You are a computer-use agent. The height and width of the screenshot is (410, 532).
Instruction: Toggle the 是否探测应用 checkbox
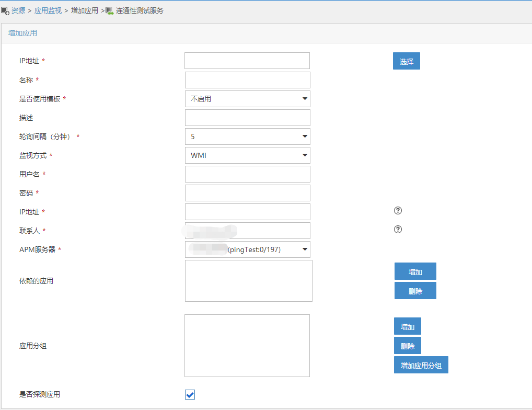tap(190, 394)
